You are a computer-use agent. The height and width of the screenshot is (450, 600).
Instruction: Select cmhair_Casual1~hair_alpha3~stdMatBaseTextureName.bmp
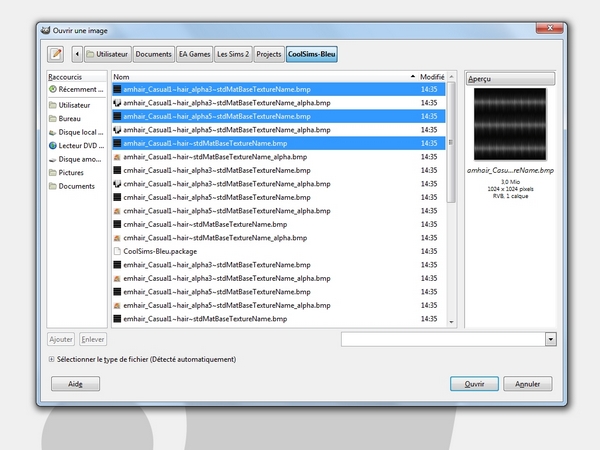[279, 170]
